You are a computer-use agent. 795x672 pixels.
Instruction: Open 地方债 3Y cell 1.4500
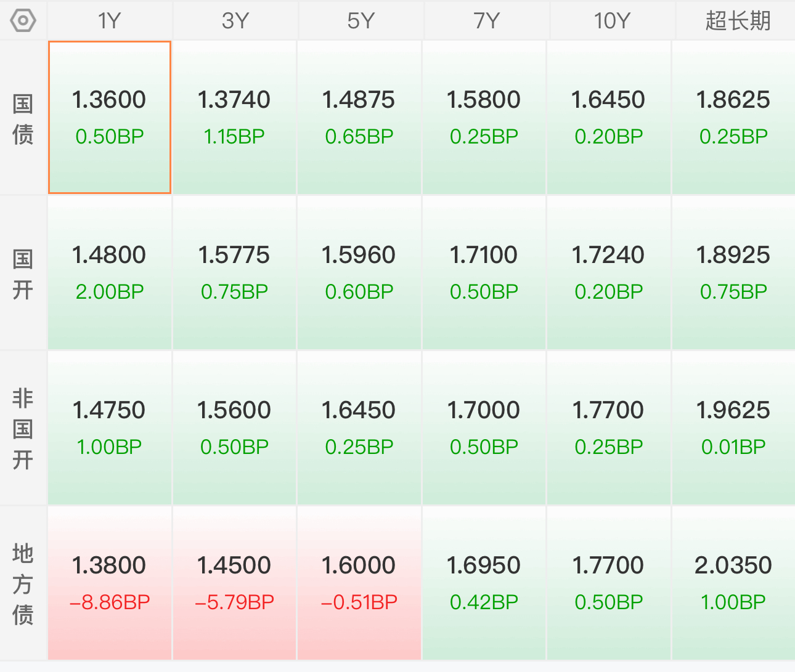coord(234,583)
